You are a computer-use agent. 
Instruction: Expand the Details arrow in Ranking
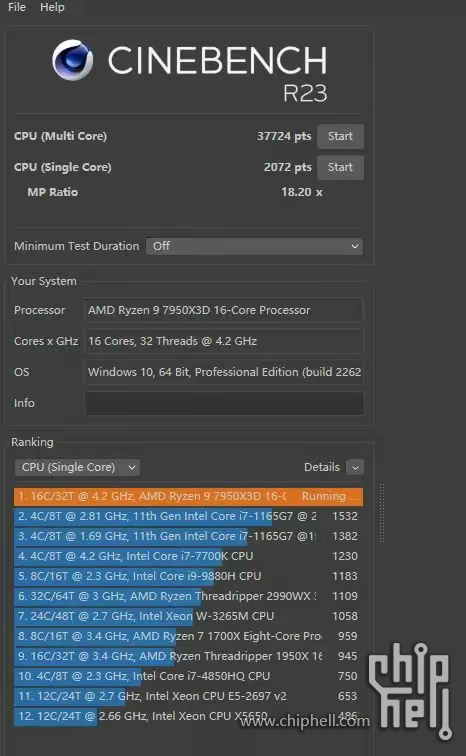click(x=355, y=467)
